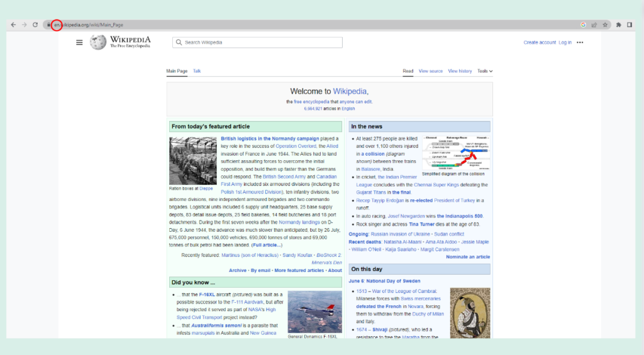Open the View history tab
The width and height of the screenshot is (644, 355).
(460, 71)
